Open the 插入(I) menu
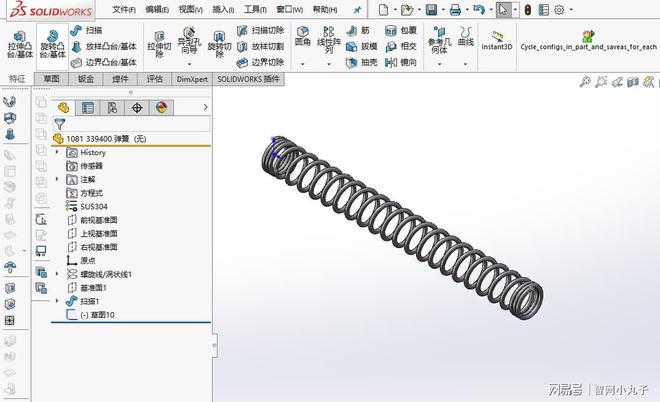 223,9
